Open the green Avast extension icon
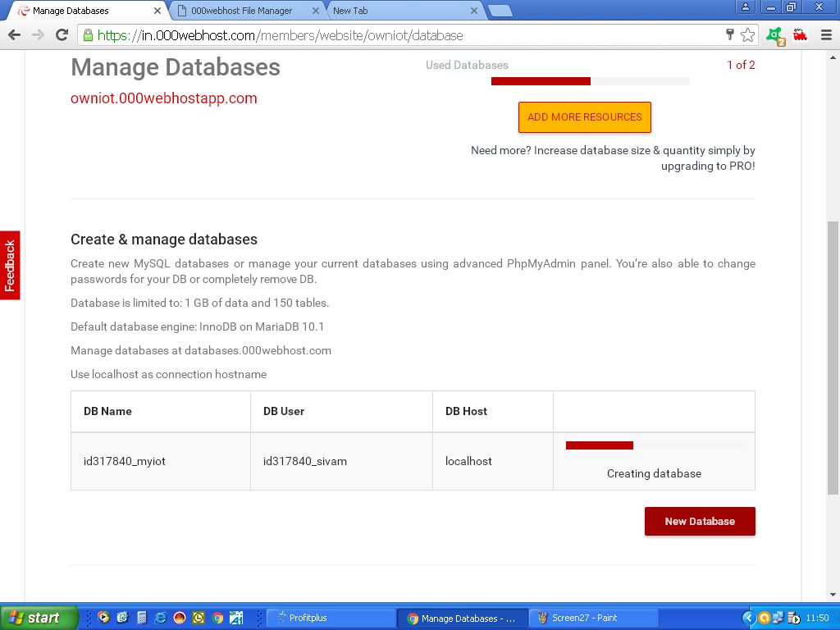The width and height of the screenshot is (840, 630). click(775, 36)
